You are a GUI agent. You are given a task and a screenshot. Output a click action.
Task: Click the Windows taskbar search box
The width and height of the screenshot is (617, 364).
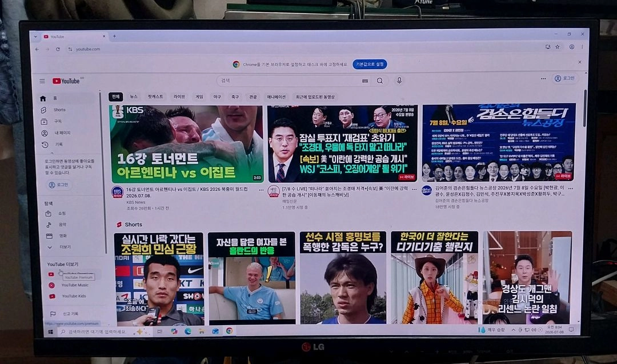point(103,332)
